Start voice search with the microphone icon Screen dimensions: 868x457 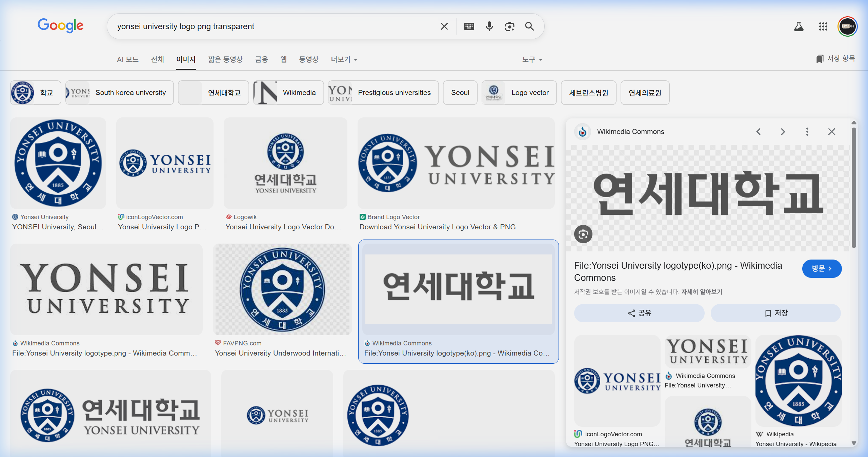(489, 26)
